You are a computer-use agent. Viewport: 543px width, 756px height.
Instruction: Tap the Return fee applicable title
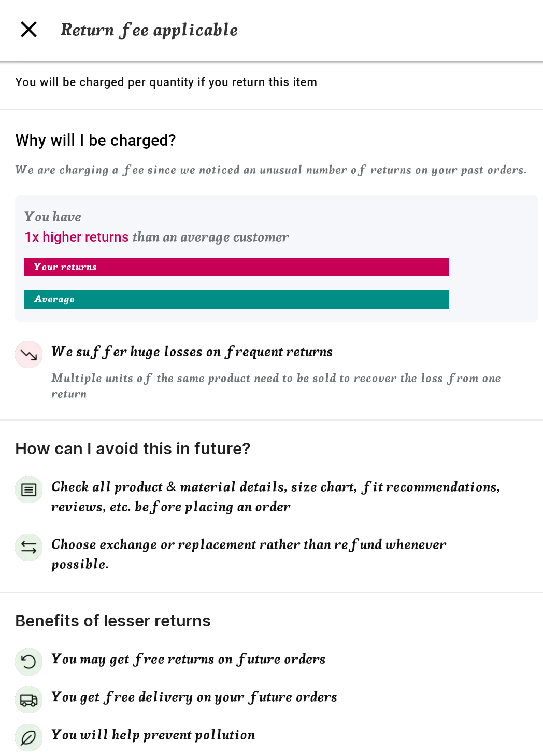pyautogui.click(x=149, y=30)
